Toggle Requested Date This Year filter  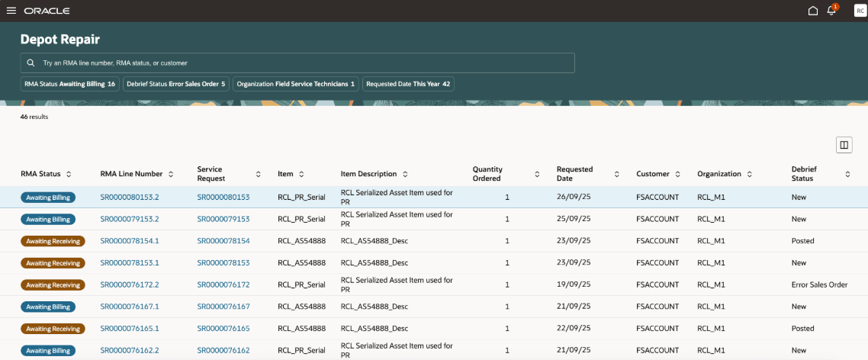pyautogui.click(x=407, y=84)
